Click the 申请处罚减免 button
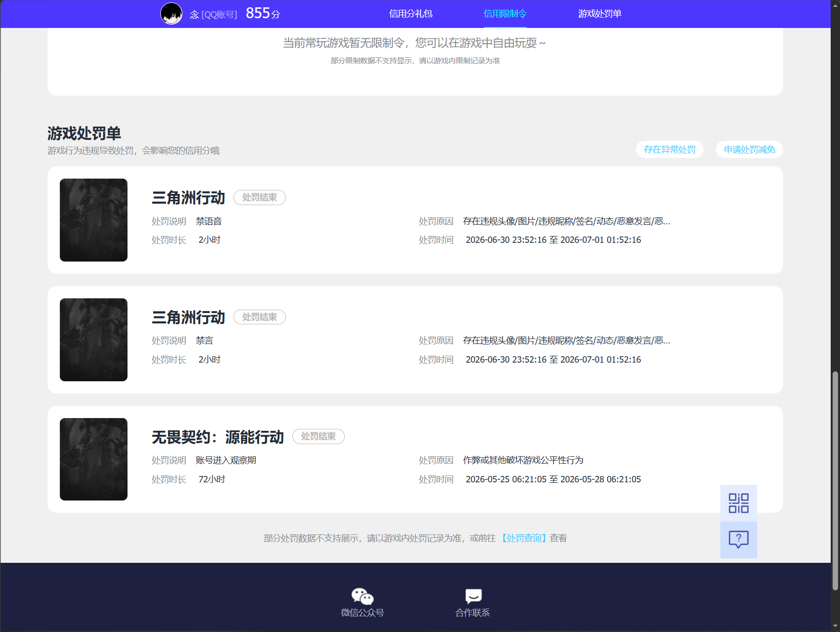 pyautogui.click(x=750, y=150)
